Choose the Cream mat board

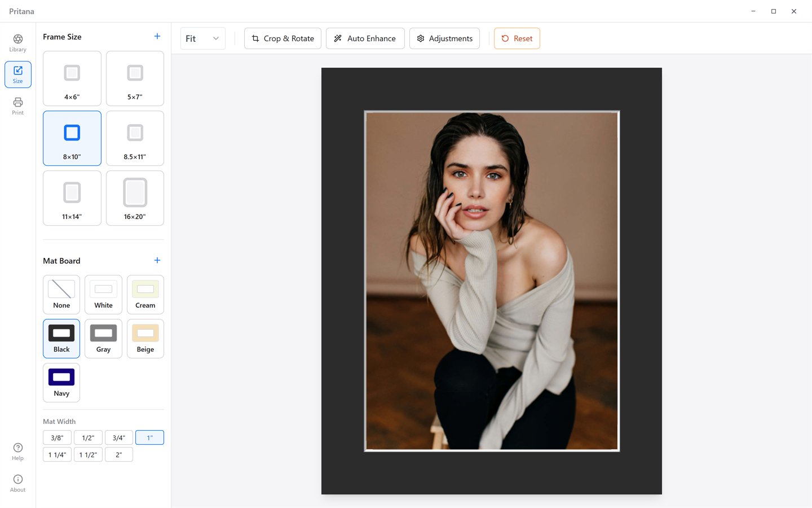point(145,295)
